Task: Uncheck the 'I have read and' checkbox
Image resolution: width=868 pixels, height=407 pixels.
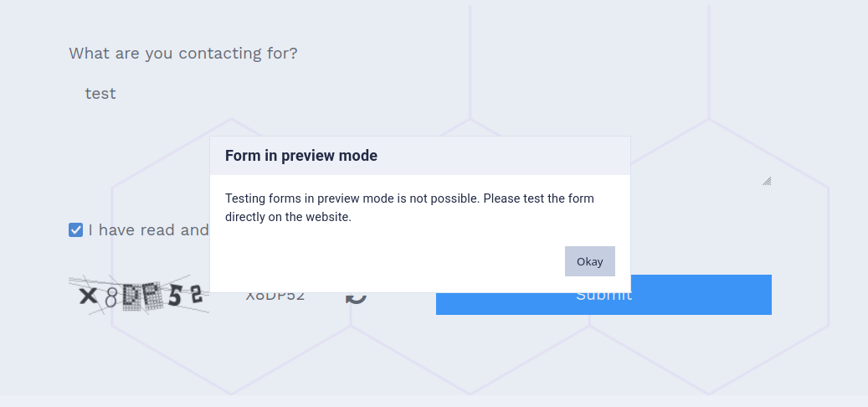Action: coord(76,229)
